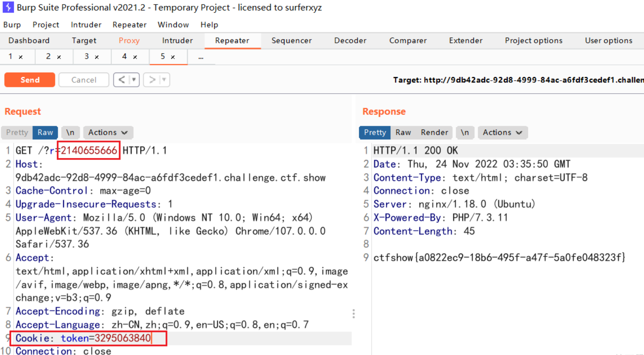644x355 pixels.
Task: Click the orange Send button
Action: (30, 80)
